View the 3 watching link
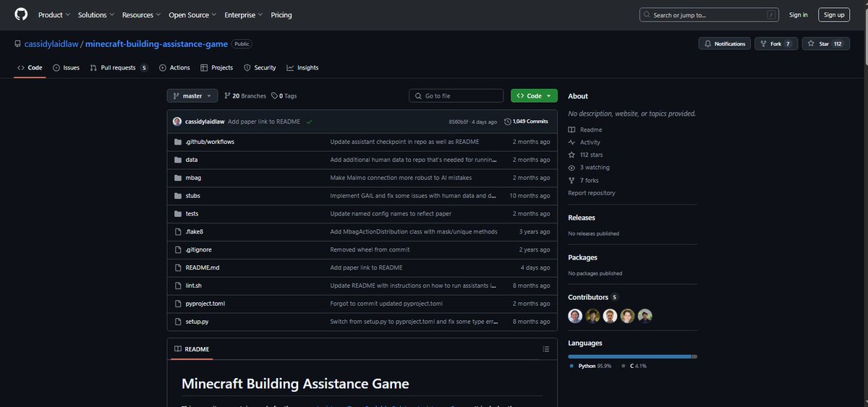The height and width of the screenshot is (407, 868). [x=589, y=168]
